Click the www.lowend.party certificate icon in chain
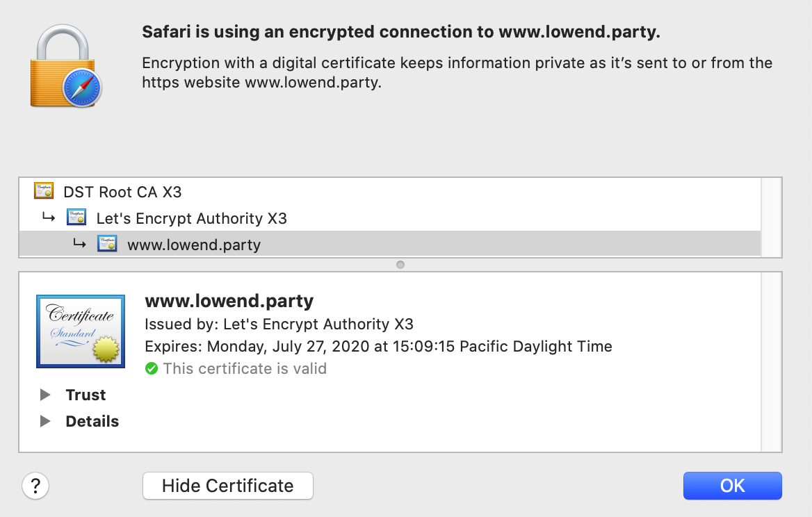 point(107,243)
